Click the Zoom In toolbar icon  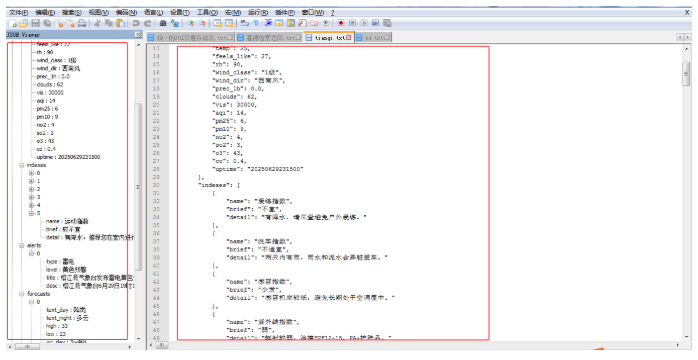pyautogui.click(x=191, y=23)
